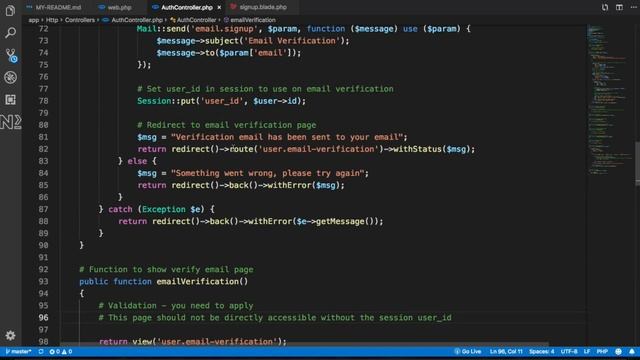Click comment '# Function to show verify email page'

pyautogui.click(x=166, y=269)
